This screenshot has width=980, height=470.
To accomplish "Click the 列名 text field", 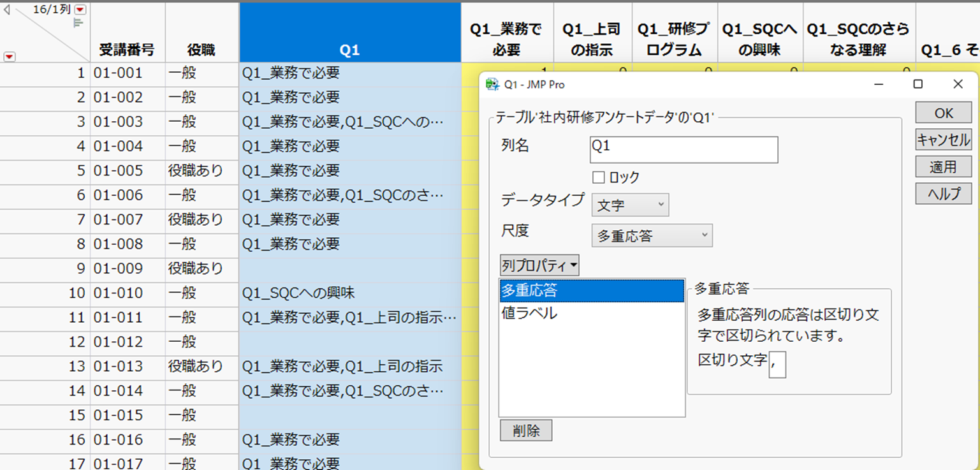I will pyautogui.click(x=684, y=150).
